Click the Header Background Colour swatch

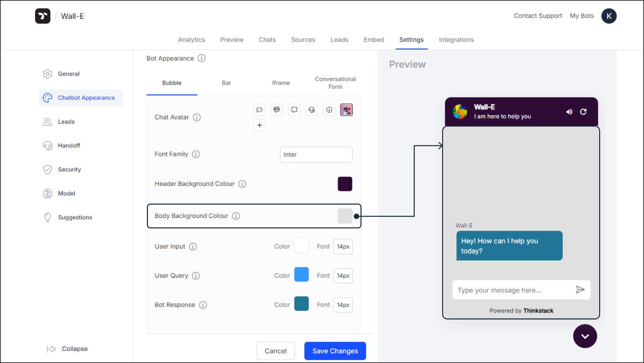click(x=345, y=183)
